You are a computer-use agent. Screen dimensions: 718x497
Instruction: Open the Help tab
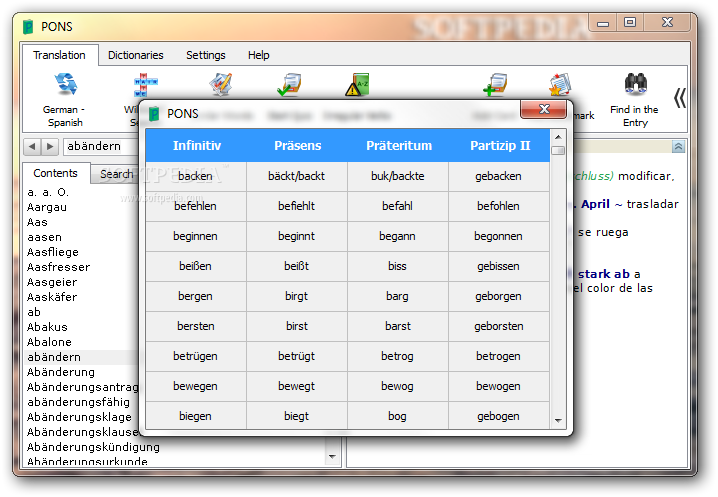[x=259, y=55]
